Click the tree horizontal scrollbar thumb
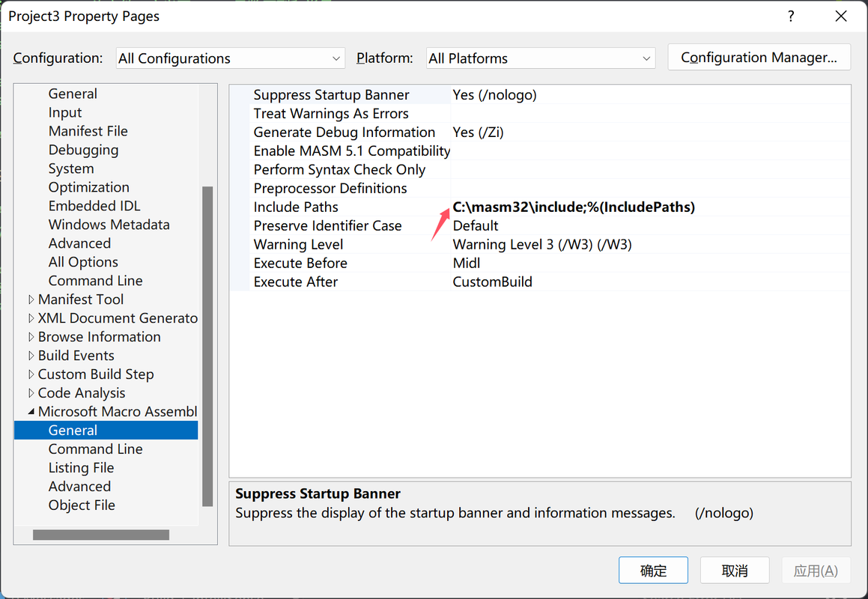 pos(101,535)
